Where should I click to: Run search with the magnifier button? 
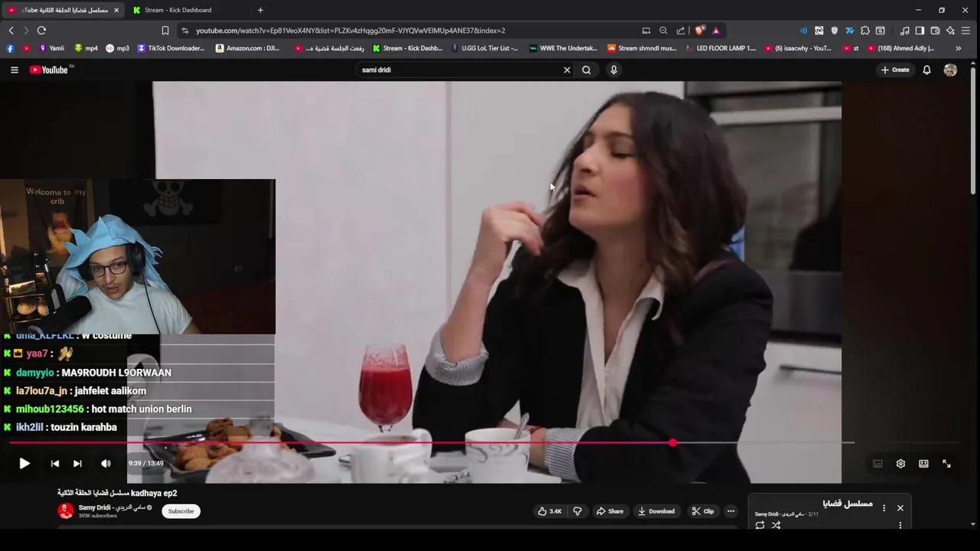tap(586, 70)
